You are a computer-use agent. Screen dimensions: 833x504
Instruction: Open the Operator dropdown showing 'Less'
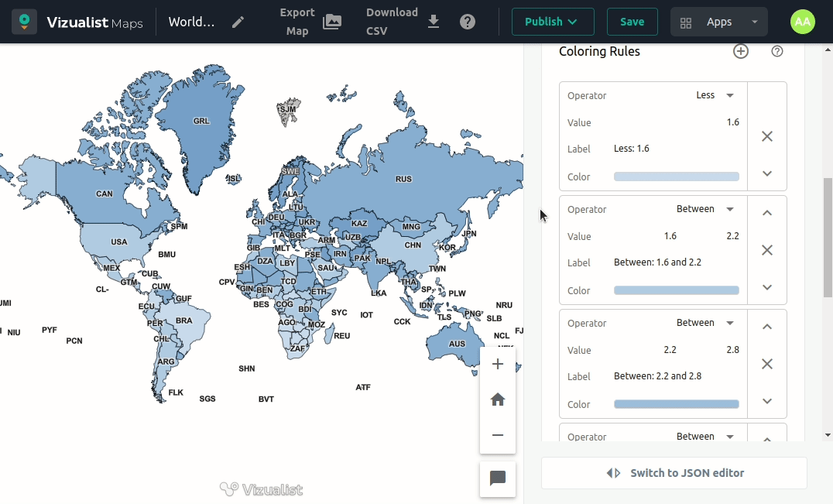(x=715, y=95)
